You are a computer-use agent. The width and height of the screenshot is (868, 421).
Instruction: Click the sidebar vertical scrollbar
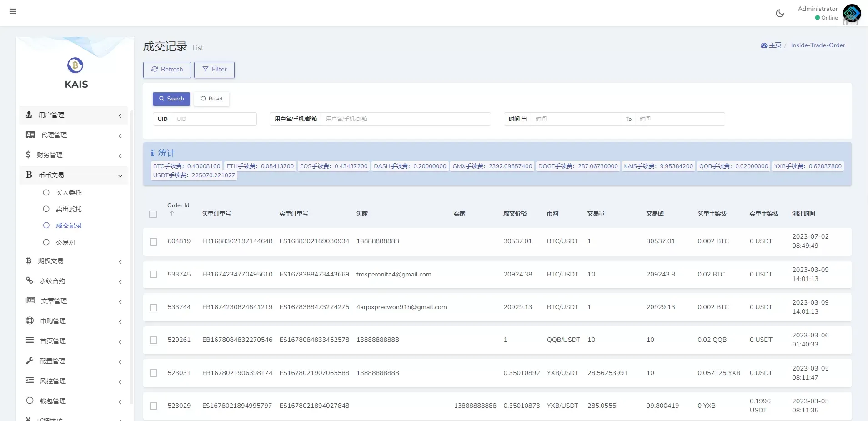pos(132,255)
